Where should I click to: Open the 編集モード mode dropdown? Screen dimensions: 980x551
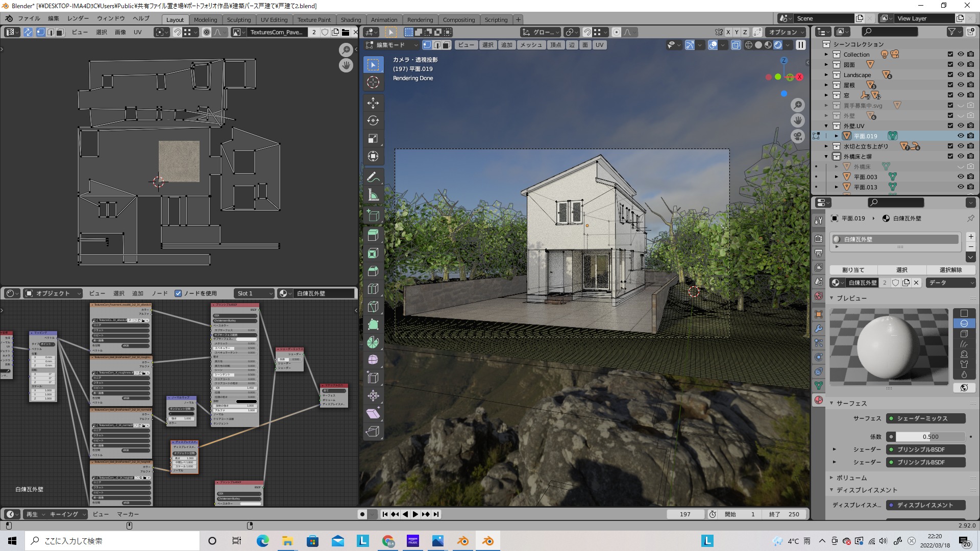pyautogui.click(x=392, y=45)
